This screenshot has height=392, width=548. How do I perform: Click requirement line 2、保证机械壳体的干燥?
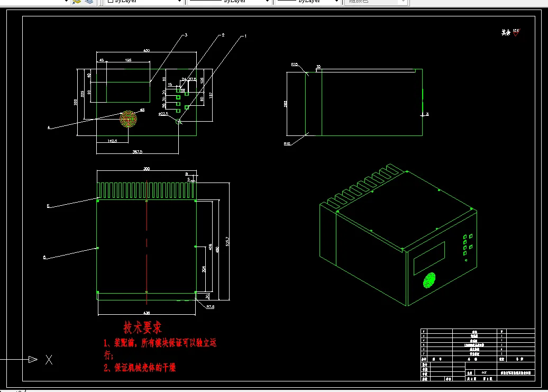point(140,368)
